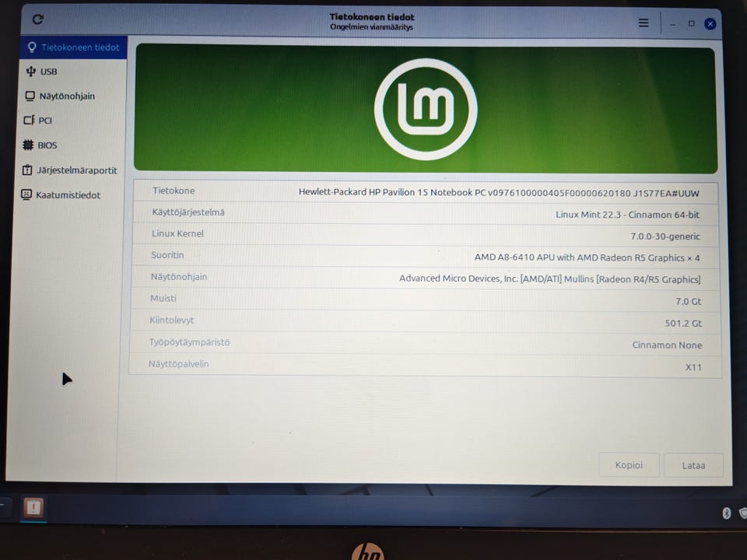Click the shield tray icon
The image size is (747, 560).
click(x=743, y=513)
